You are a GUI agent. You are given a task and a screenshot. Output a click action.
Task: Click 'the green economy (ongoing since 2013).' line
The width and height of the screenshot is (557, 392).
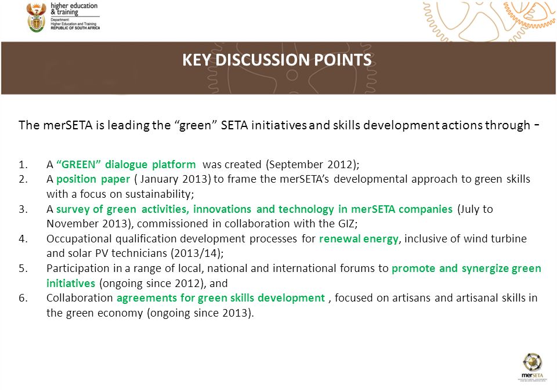(x=150, y=313)
